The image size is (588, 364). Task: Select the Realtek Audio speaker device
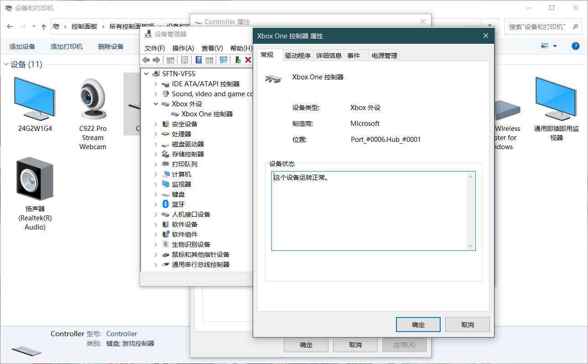(x=35, y=178)
